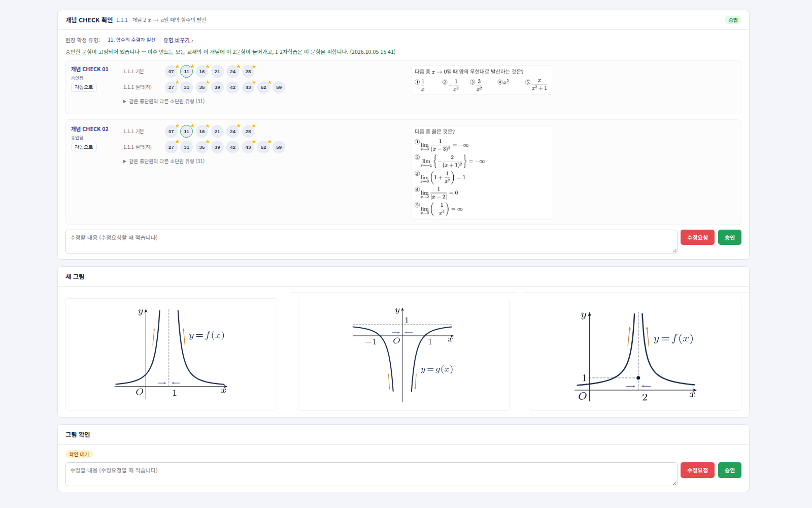Pick chip 35 in 개념 CHECK 01
The height and width of the screenshot is (508, 812).
click(202, 87)
